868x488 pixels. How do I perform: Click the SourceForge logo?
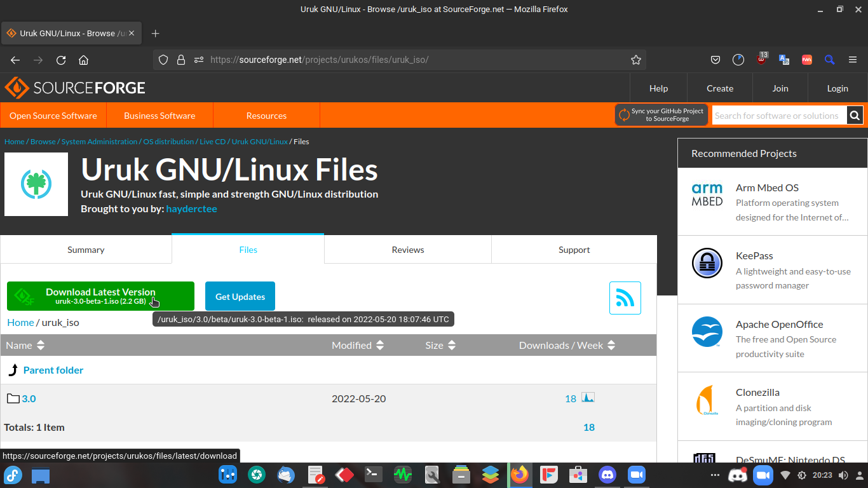(x=75, y=88)
